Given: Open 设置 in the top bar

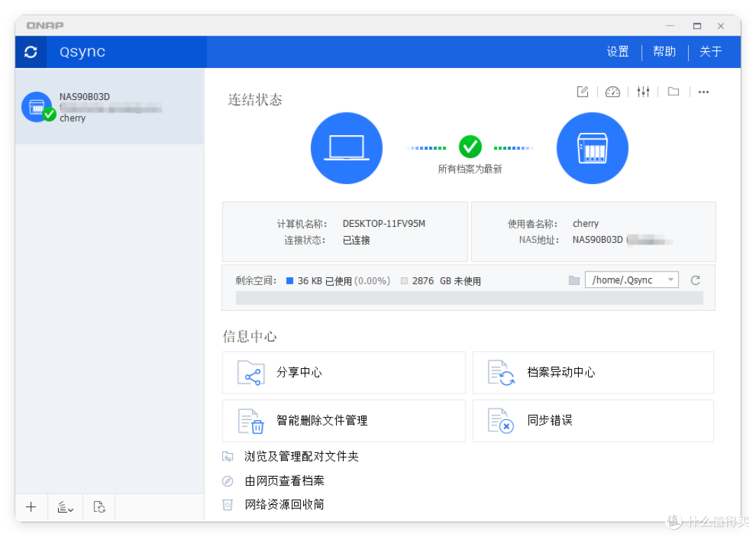Looking at the screenshot, I should point(617,52).
